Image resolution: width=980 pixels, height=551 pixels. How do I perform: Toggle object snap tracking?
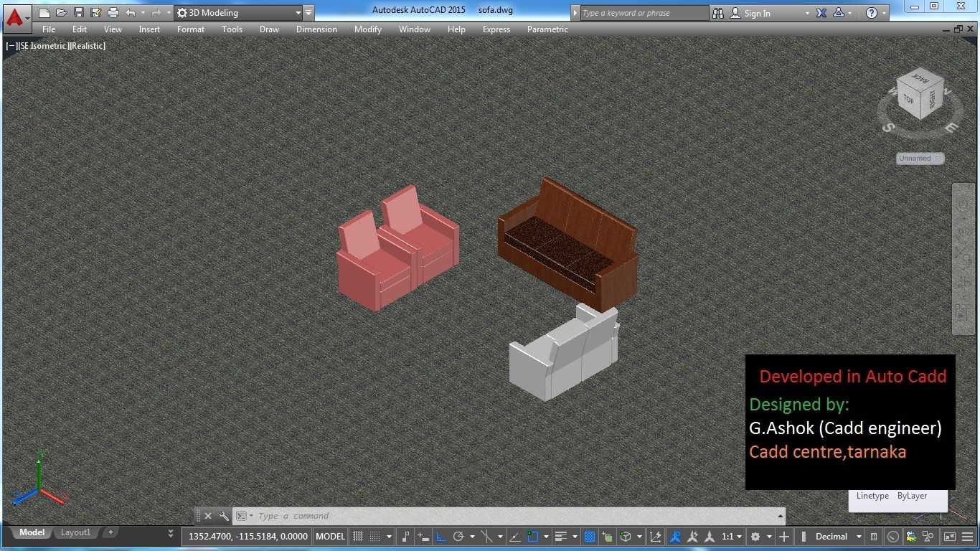click(515, 536)
